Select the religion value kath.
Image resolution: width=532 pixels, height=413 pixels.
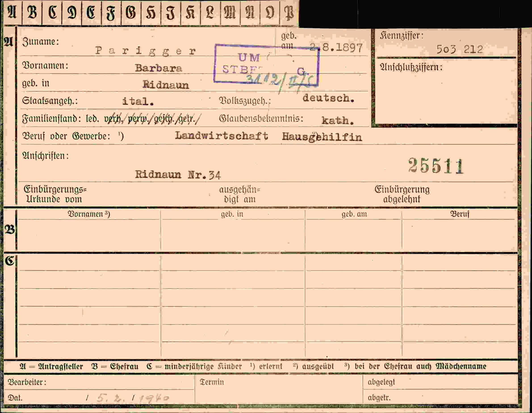click(338, 121)
